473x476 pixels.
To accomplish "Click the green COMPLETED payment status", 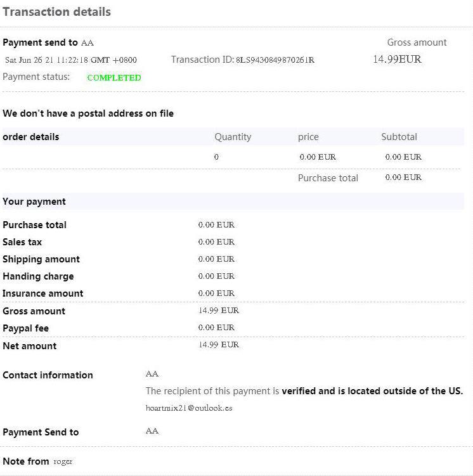I will tap(114, 77).
